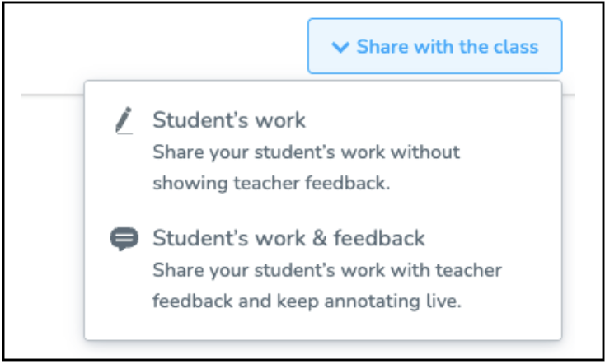Tap the comment bubble to share feedback too
The width and height of the screenshot is (605, 364).
point(124,239)
